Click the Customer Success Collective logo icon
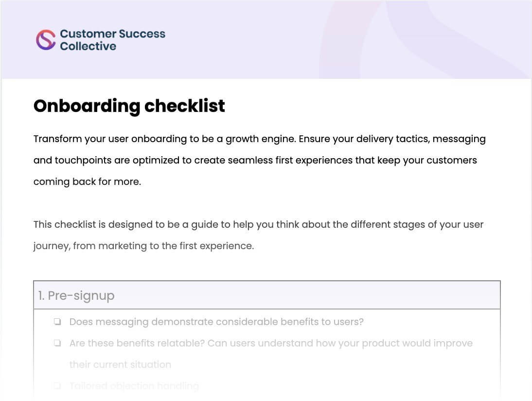 (46, 40)
